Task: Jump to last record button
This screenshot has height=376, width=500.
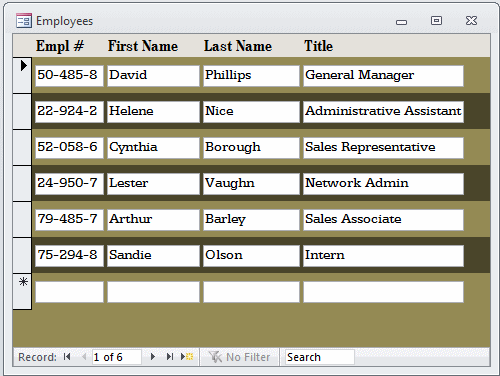Action: click(170, 357)
